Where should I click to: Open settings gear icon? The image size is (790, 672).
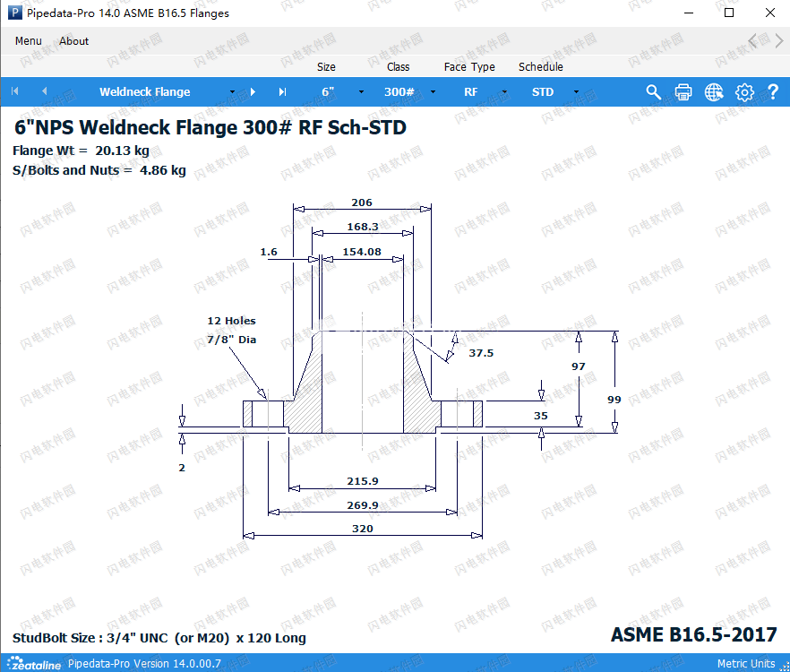pyautogui.click(x=744, y=91)
